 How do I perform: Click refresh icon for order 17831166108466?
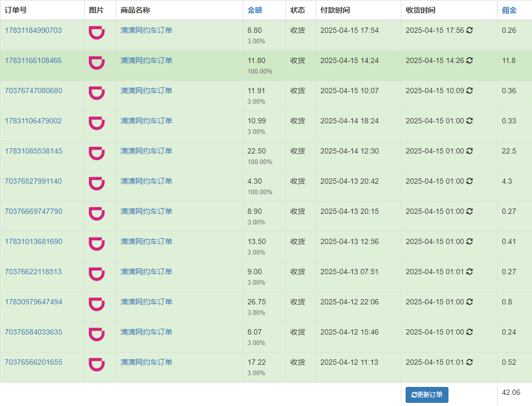pos(470,60)
